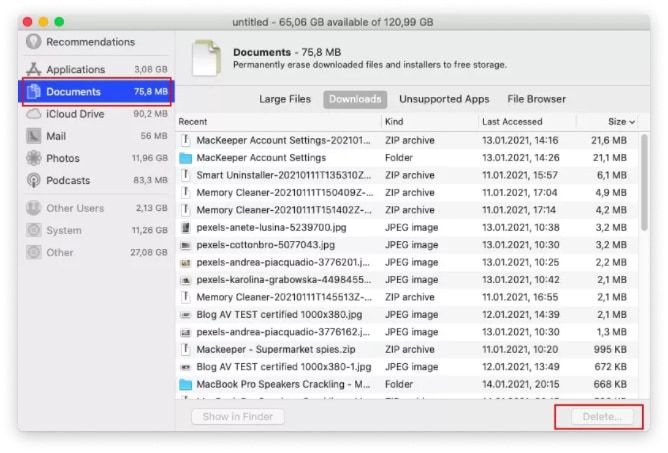Click the pexels-anete-lusina-5239700.jpg thumbnail icon

coord(185,228)
